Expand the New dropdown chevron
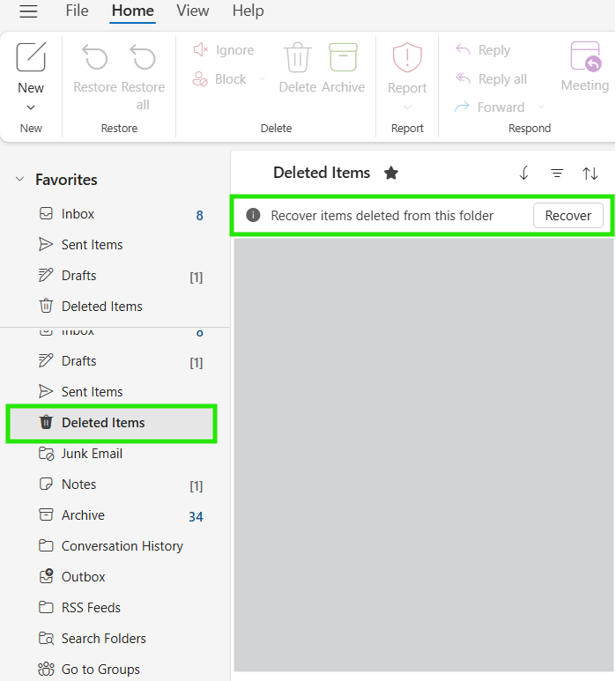 point(31,107)
